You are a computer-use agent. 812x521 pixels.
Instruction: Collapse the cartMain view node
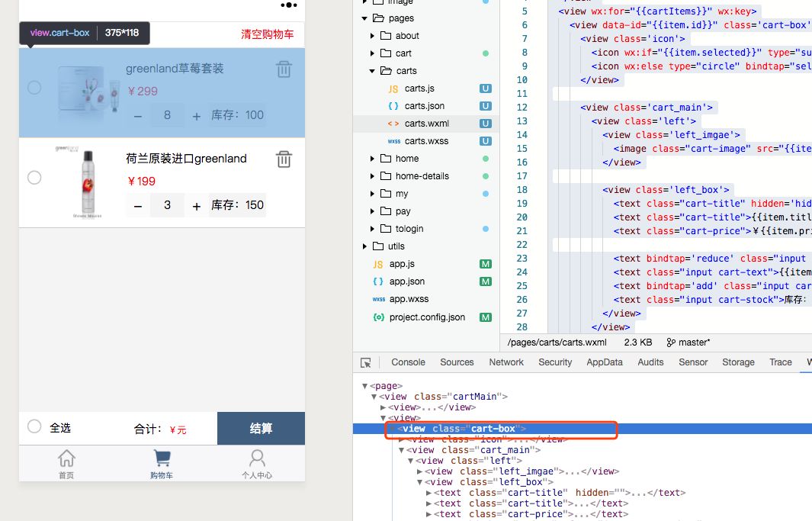point(374,397)
